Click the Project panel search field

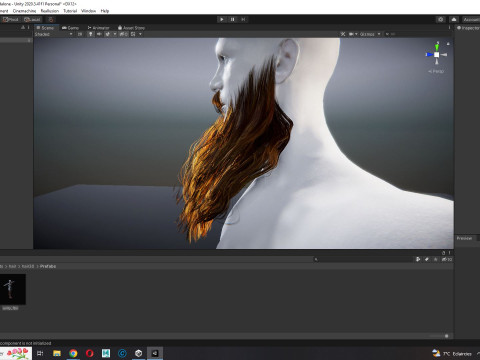[363, 259]
